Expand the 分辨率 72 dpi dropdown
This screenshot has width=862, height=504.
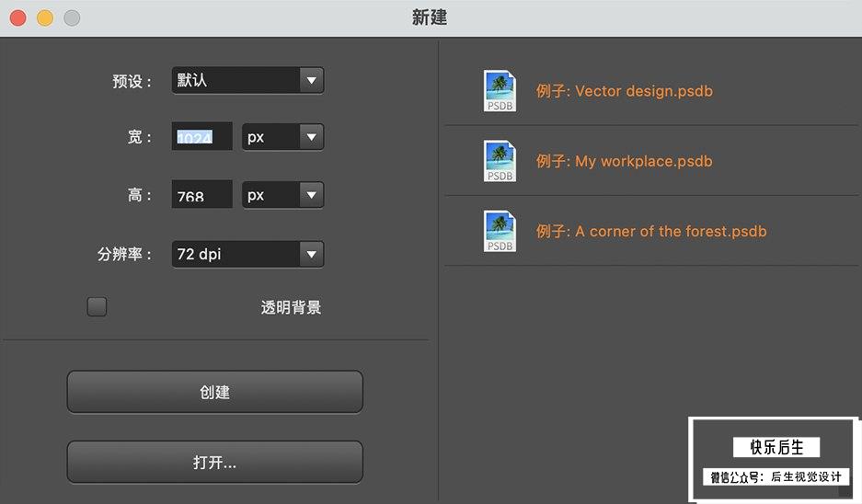pos(247,254)
